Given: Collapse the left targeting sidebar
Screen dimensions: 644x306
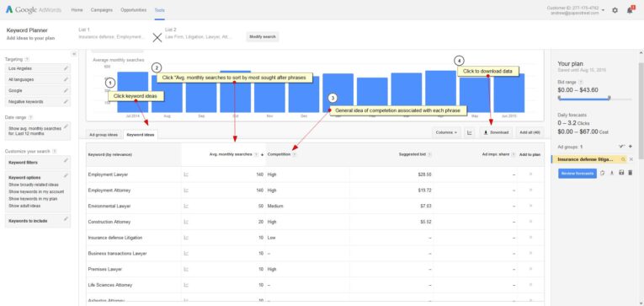Looking at the screenshot, I should click(x=74, y=53).
